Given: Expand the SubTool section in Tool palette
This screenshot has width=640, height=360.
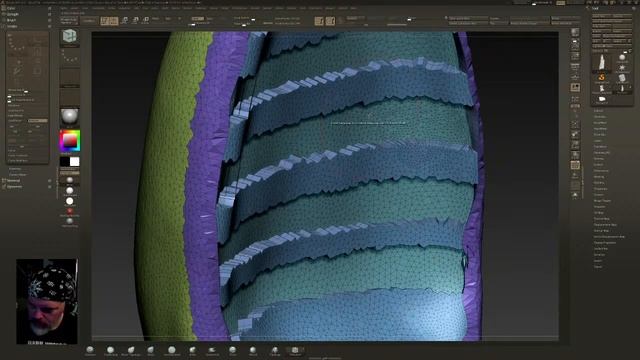Looking at the screenshot, I should click(x=599, y=111).
